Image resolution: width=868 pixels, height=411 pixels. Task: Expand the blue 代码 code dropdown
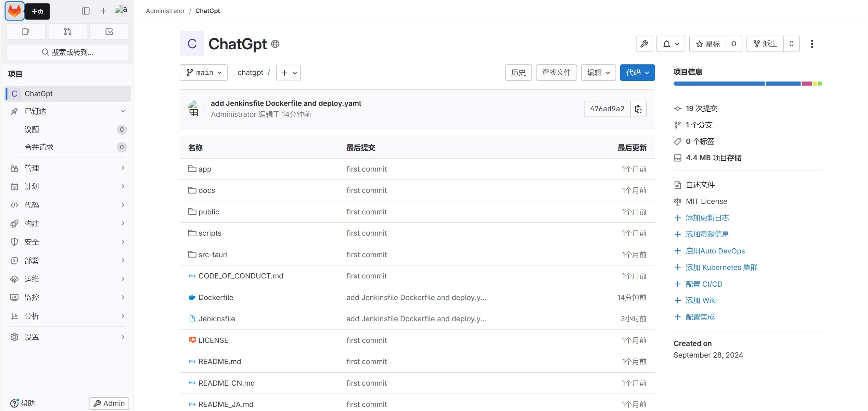pos(637,73)
